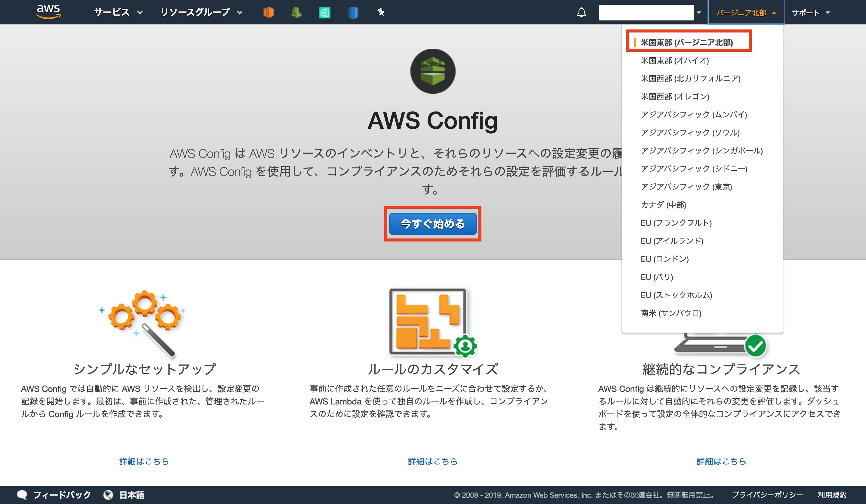866x504 pixels.
Task: Expand the リソースグループ menu
Action: tap(202, 12)
